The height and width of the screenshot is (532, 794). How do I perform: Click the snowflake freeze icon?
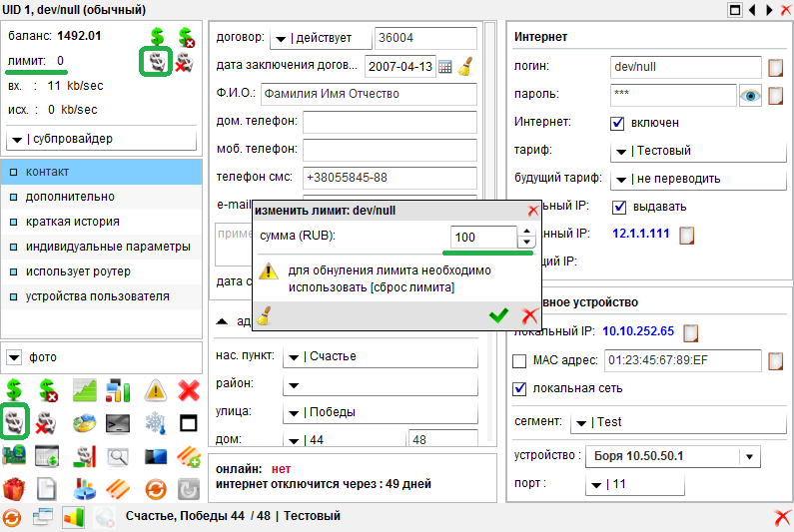coord(154,422)
